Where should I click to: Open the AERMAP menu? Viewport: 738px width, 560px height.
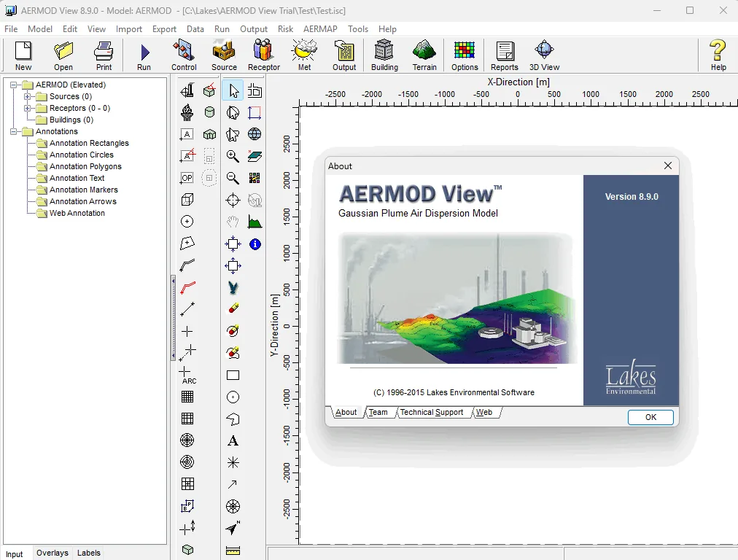pos(320,28)
